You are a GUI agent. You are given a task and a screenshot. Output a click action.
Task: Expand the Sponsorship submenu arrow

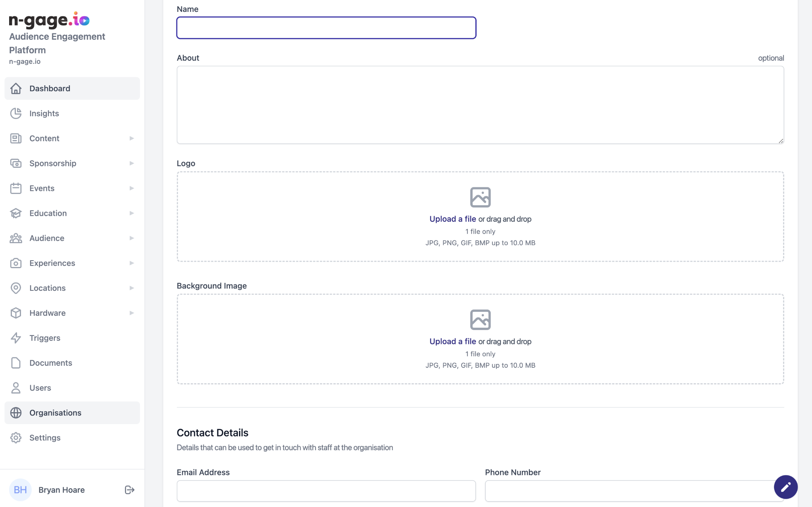tap(132, 163)
